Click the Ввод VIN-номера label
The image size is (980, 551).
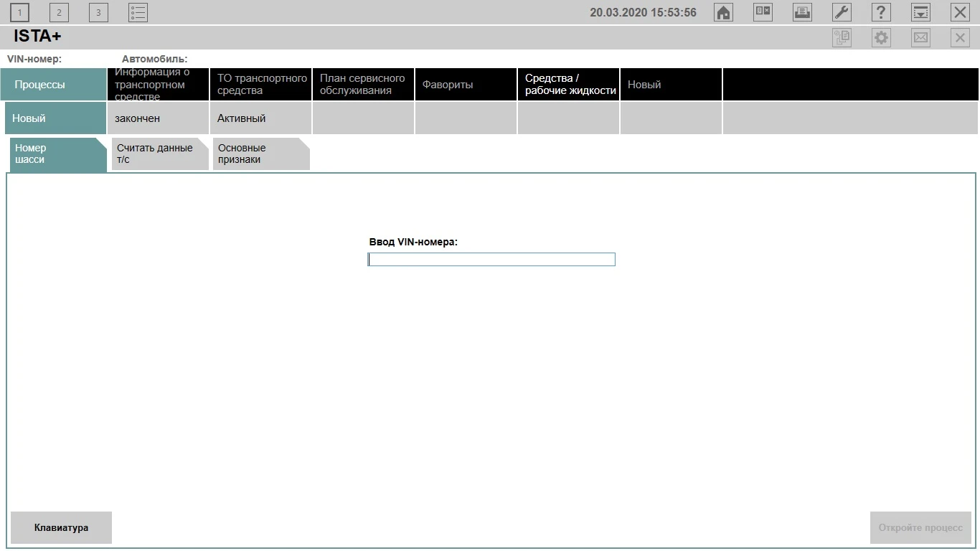pos(413,242)
